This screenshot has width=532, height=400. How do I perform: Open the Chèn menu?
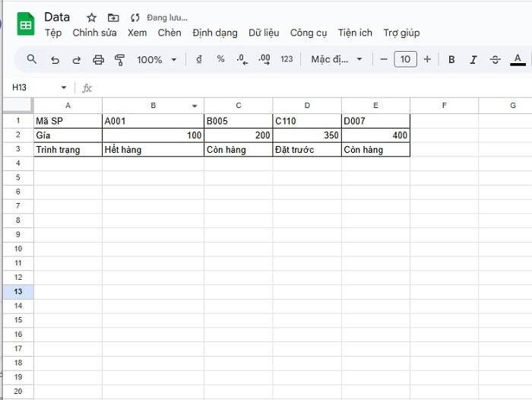click(169, 33)
